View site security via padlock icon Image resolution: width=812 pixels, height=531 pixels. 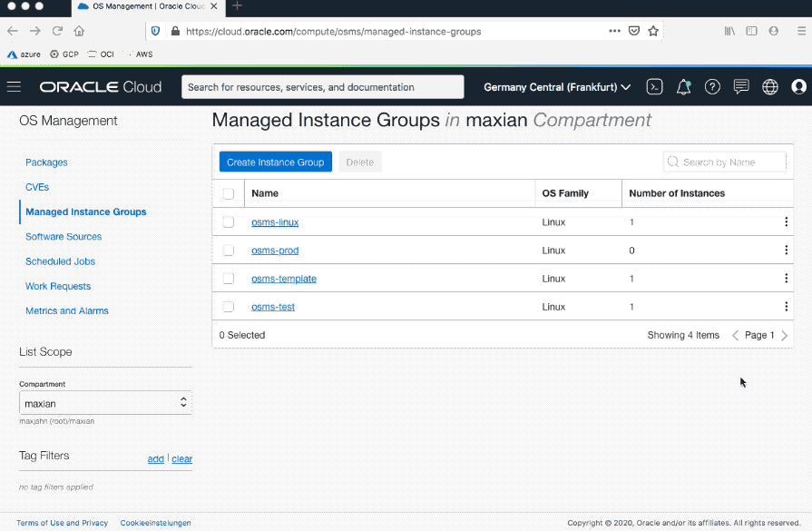point(175,31)
